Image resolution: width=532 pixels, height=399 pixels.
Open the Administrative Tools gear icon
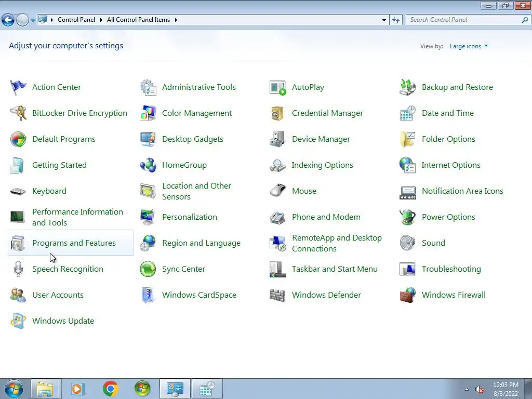[x=148, y=87]
